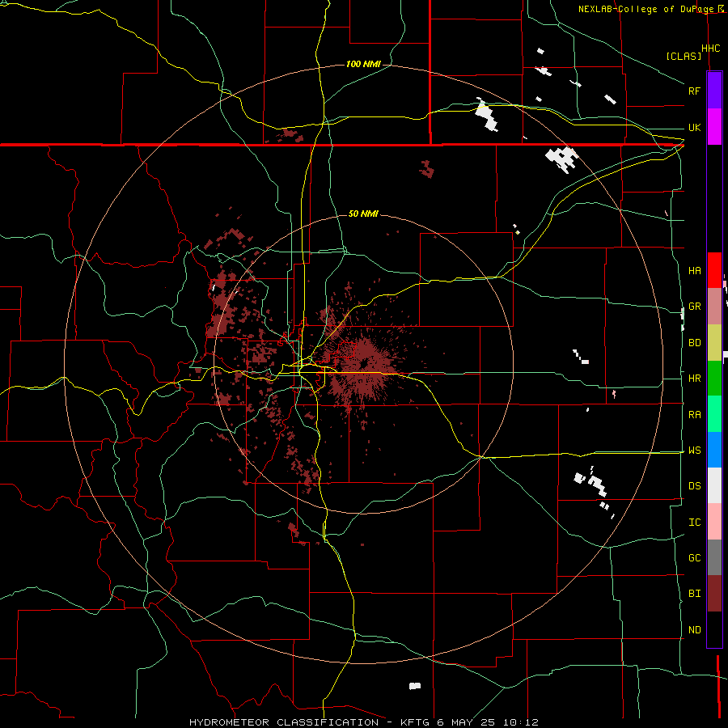Viewport: 728px width, 728px height.
Task: Click the [CLAS] legend header
Action: tap(684, 56)
